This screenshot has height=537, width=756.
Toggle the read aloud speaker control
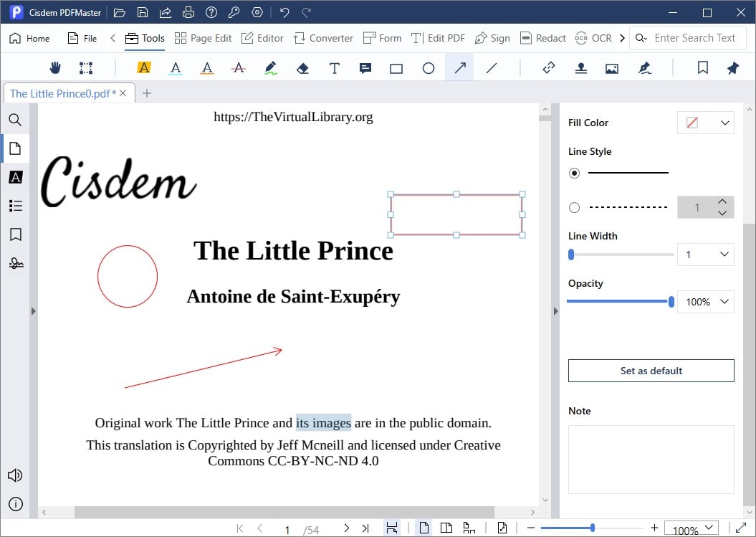pos(15,475)
